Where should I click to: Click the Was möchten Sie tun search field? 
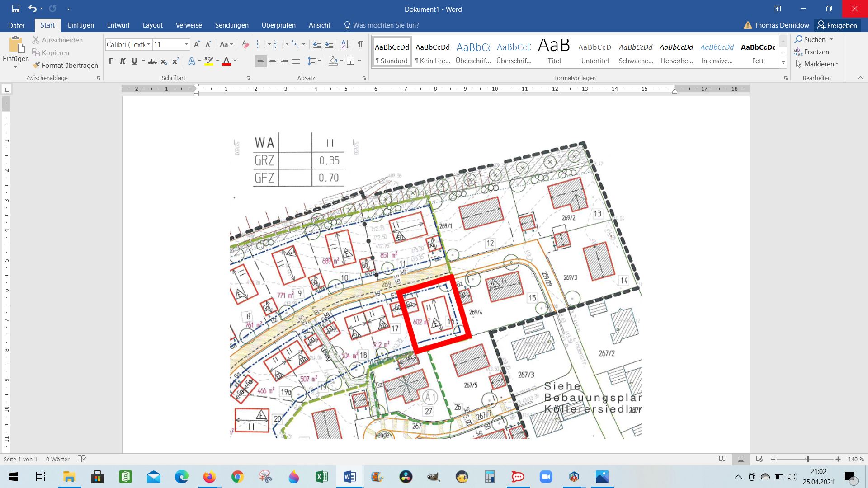(x=386, y=25)
